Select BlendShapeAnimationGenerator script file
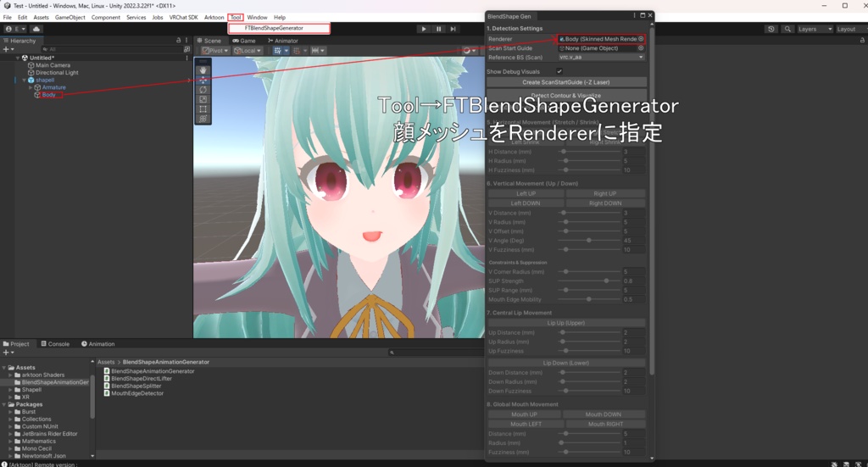 (x=149, y=371)
